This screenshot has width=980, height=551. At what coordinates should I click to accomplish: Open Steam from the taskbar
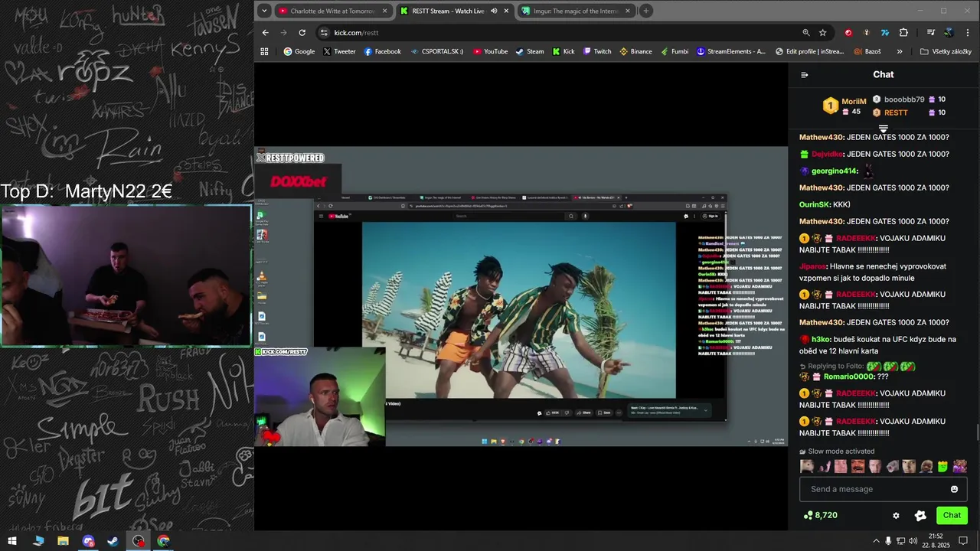pyautogui.click(x=113, y=541)
